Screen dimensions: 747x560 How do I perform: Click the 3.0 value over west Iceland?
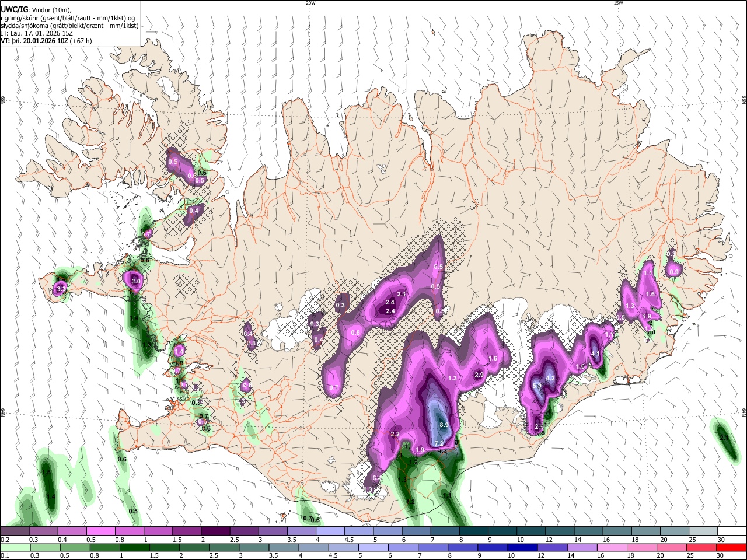136,281
